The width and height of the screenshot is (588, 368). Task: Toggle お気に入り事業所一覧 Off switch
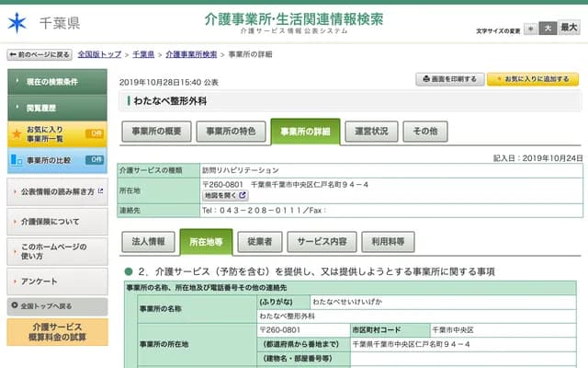coord(95,133)
